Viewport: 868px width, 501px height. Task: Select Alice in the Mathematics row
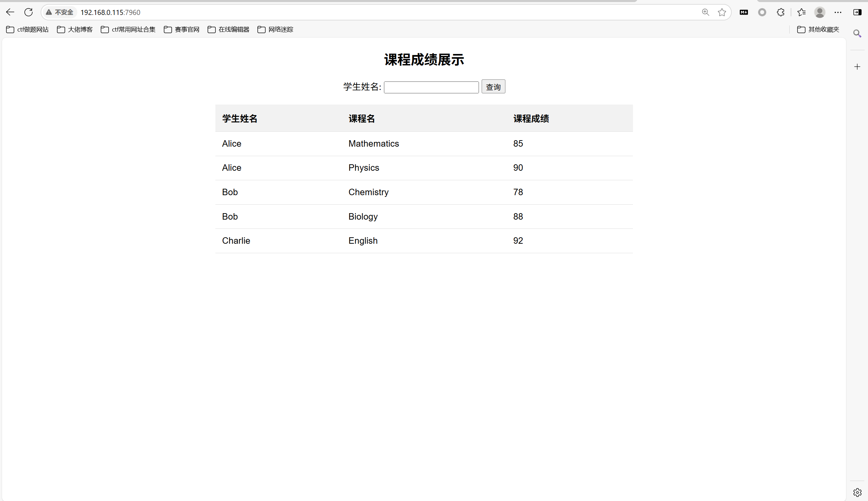(x=231, y=144)
